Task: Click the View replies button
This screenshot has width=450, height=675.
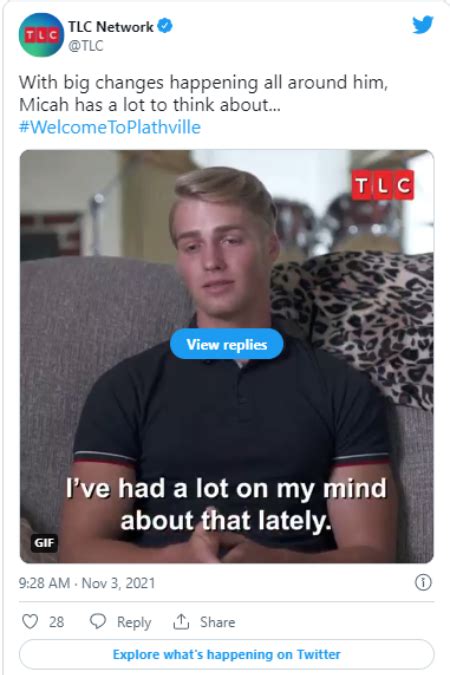Action: [x=227, y=344]
